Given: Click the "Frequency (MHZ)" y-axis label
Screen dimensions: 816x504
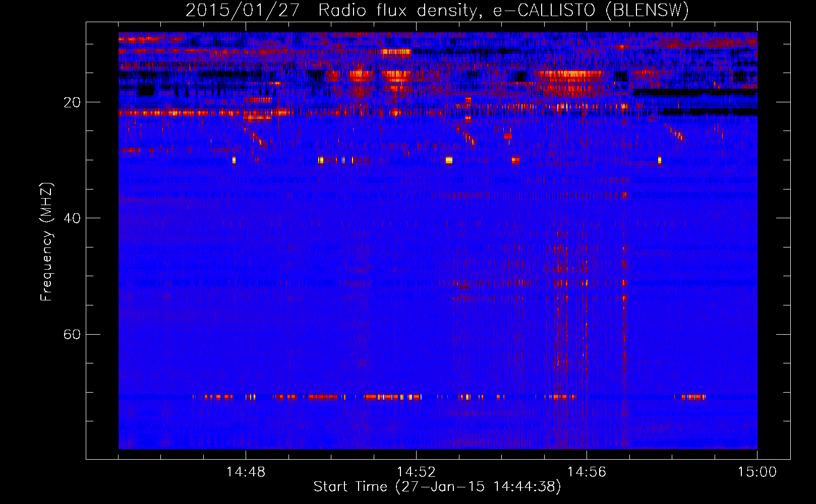Looking at the screenshot, I should 46,242.
